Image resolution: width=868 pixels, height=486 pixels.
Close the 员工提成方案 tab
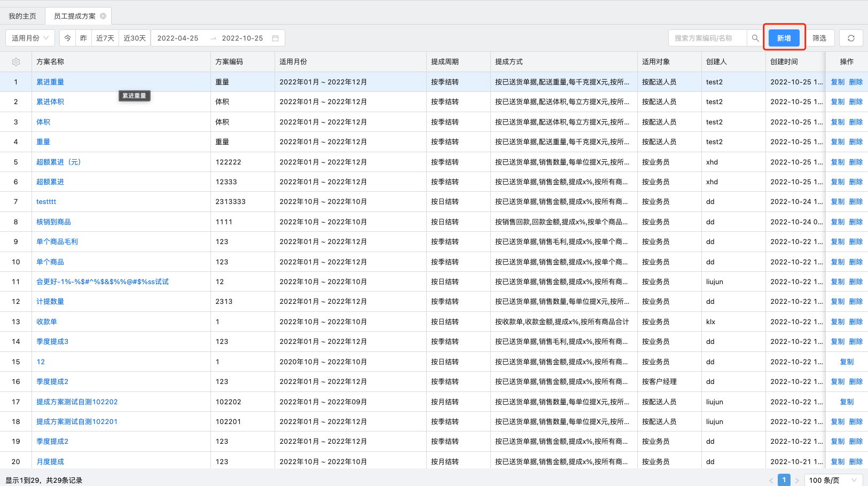[103, 16]
